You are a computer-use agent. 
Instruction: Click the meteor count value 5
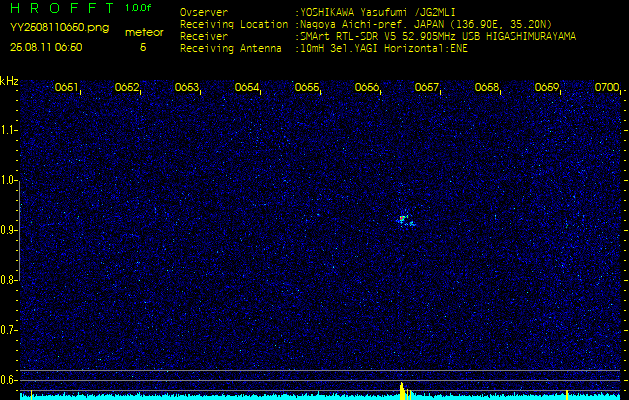[x=143, y=47]
